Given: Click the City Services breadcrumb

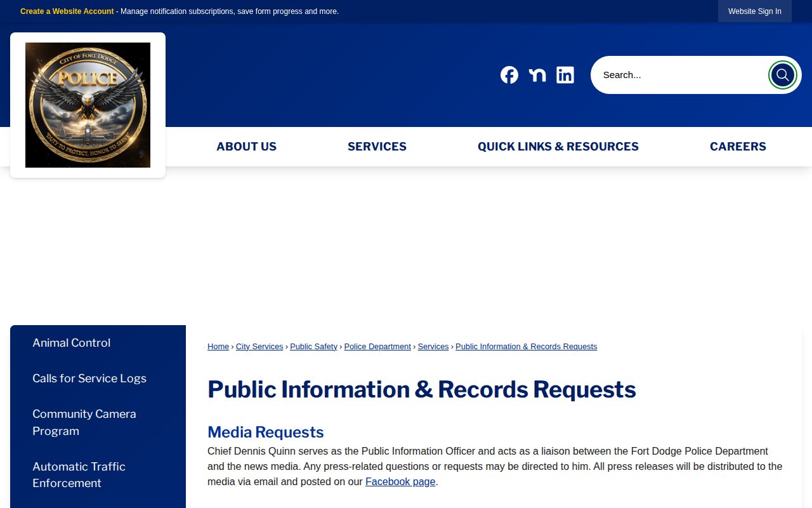Looking at the screenshot, I should pos(259,347).
